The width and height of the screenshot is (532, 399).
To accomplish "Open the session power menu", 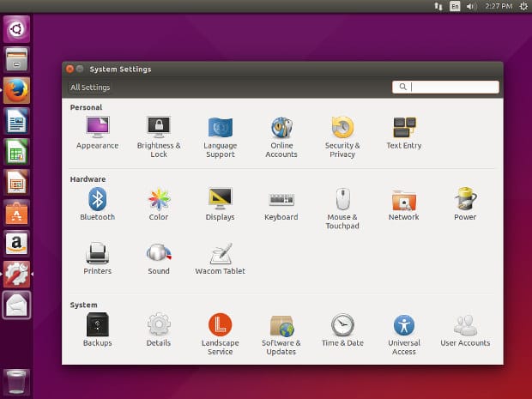I will click(x=523, y=6).
